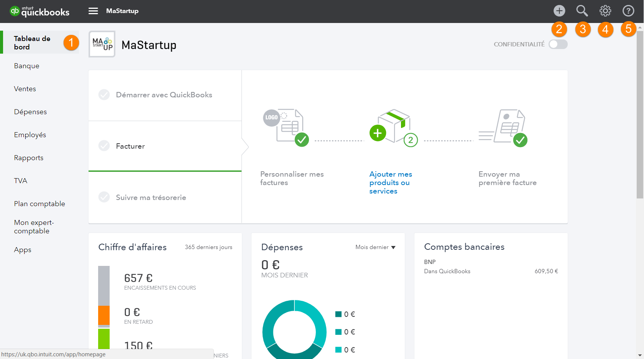Image resolution: width=644 pixels, height=359 pixels.
Task: Open the search magnifier
Action: [x=582, y=11]
